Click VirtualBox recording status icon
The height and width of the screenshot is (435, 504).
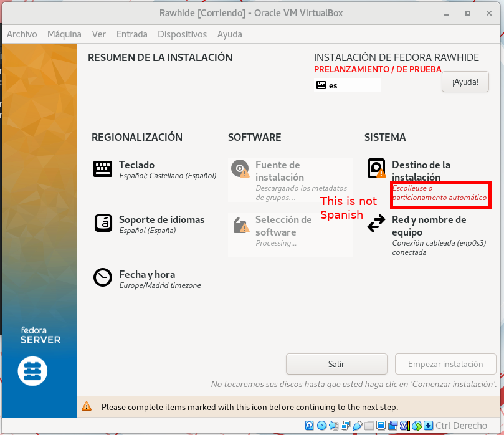(392, 426)
